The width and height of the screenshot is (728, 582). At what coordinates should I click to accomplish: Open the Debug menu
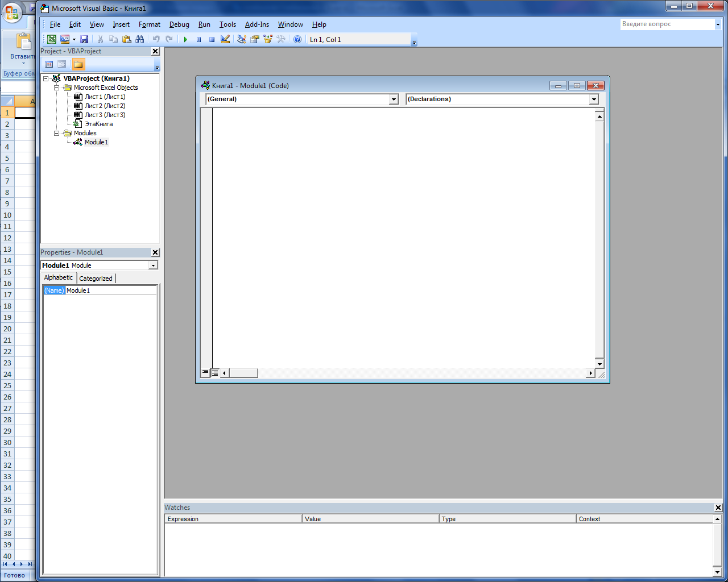click(179, 24)
